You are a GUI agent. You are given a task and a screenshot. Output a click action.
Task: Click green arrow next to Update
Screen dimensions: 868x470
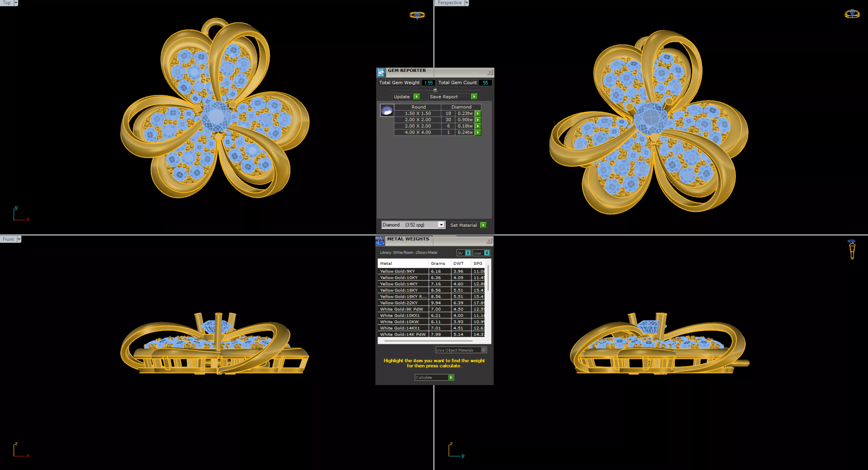417,97
